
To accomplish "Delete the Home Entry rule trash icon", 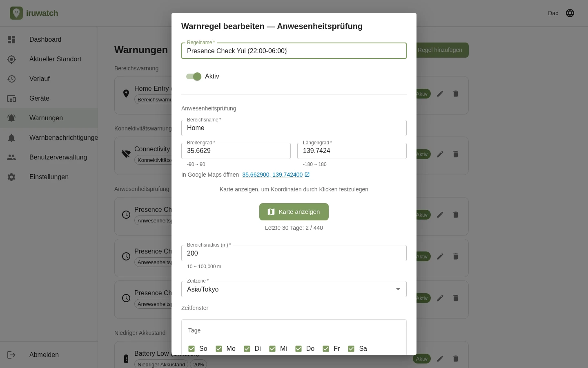I will 456,94.
